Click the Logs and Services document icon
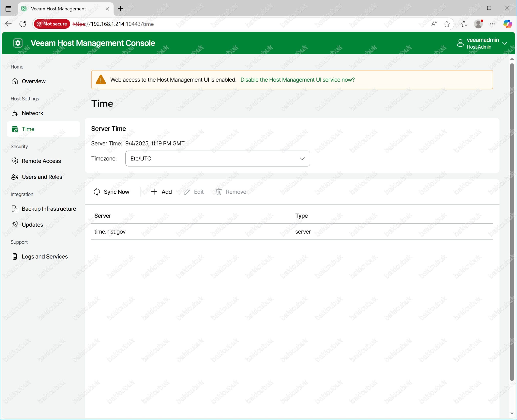517x420 pixels. [15, 257]
